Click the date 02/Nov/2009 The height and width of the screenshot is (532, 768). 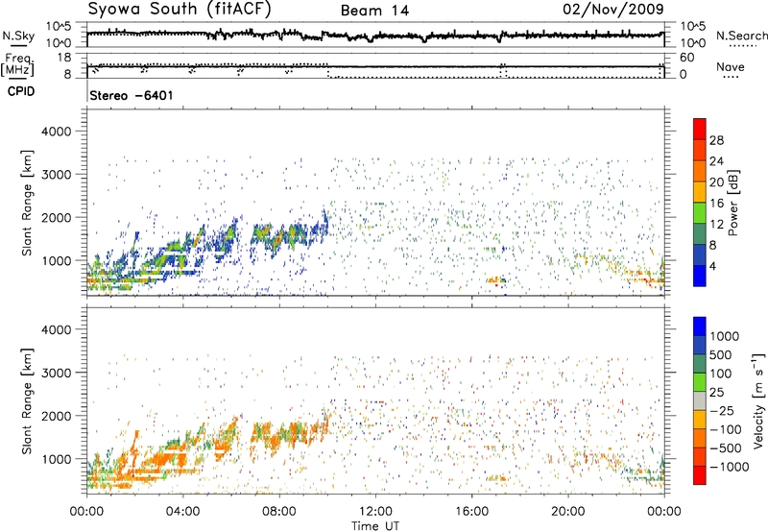pyautogui.click(x=613, y=9)
